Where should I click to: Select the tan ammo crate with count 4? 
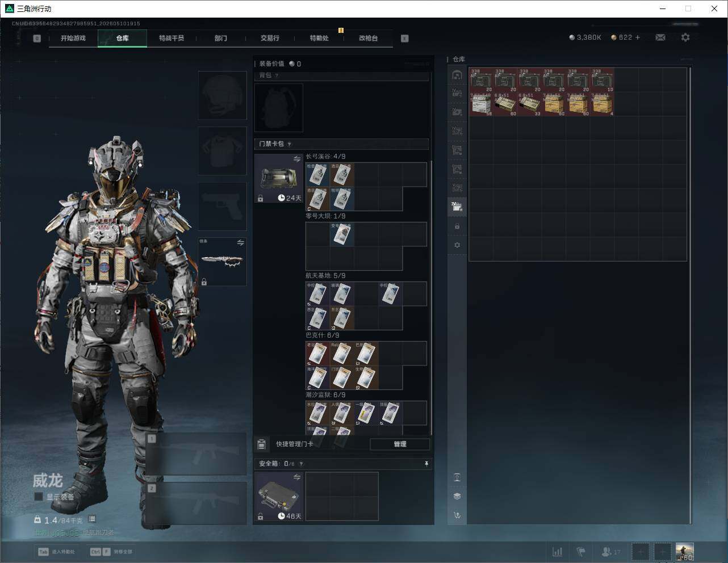pyautogui.click(x=603, y=104)
